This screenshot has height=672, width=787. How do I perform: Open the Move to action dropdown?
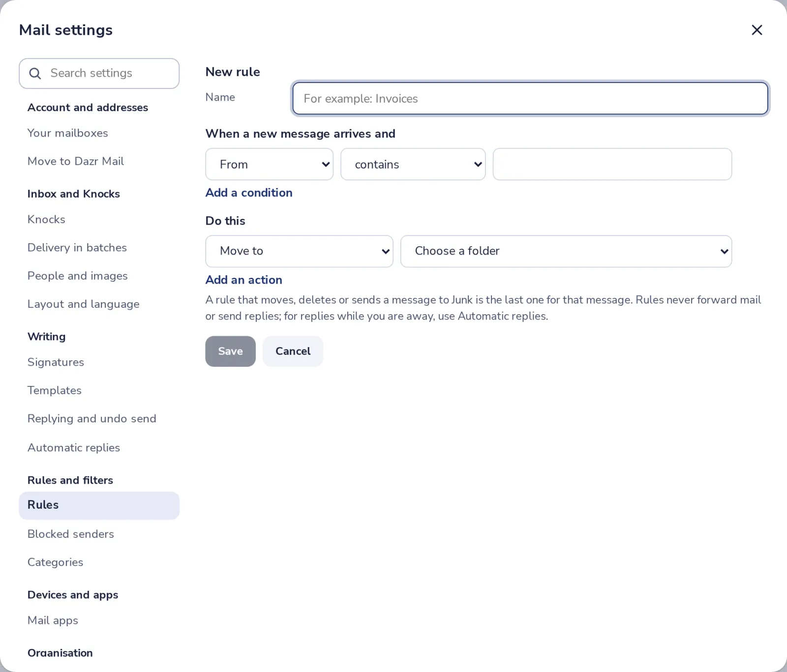299,251
